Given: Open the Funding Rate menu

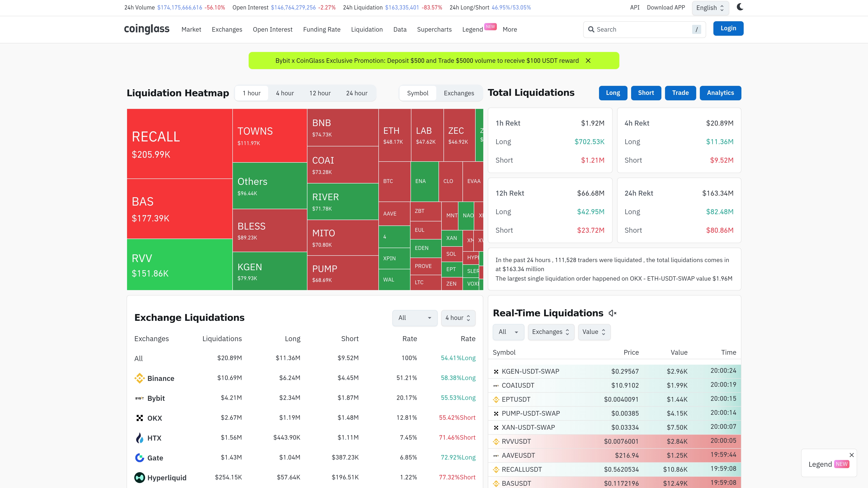Looking at the screenshot, I should coord(321,29).
